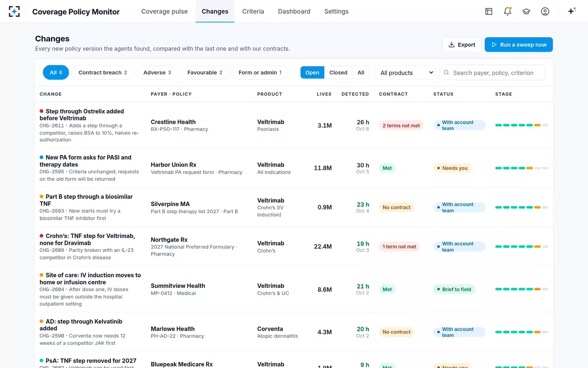Open the layout panel icon in header

(x=489, y=11)
